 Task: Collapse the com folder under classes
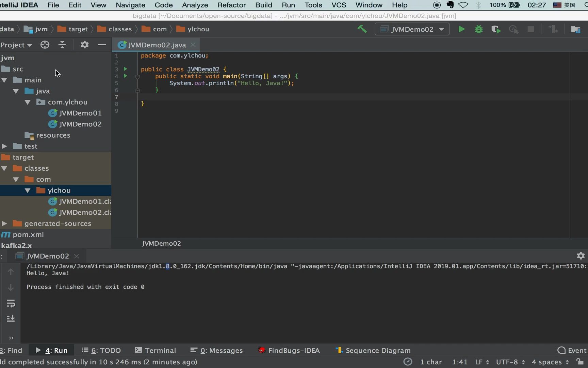click(16, 179)
